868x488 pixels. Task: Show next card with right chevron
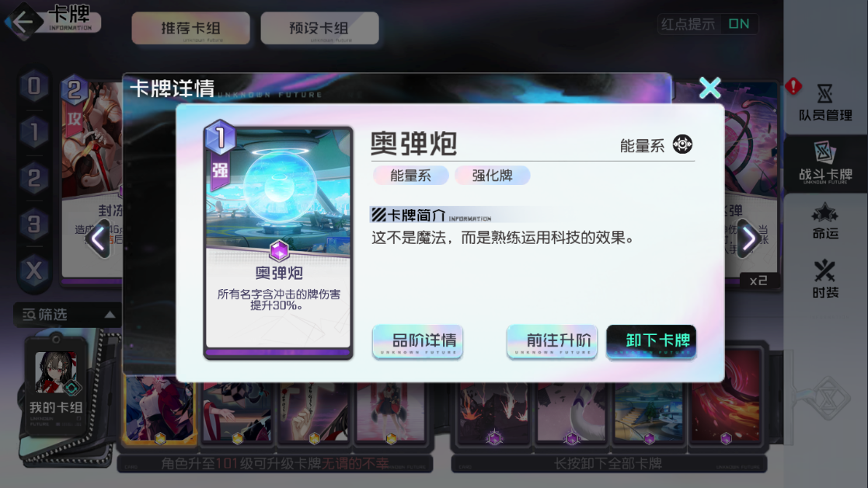pyautogui.click(x=748, y=239)
